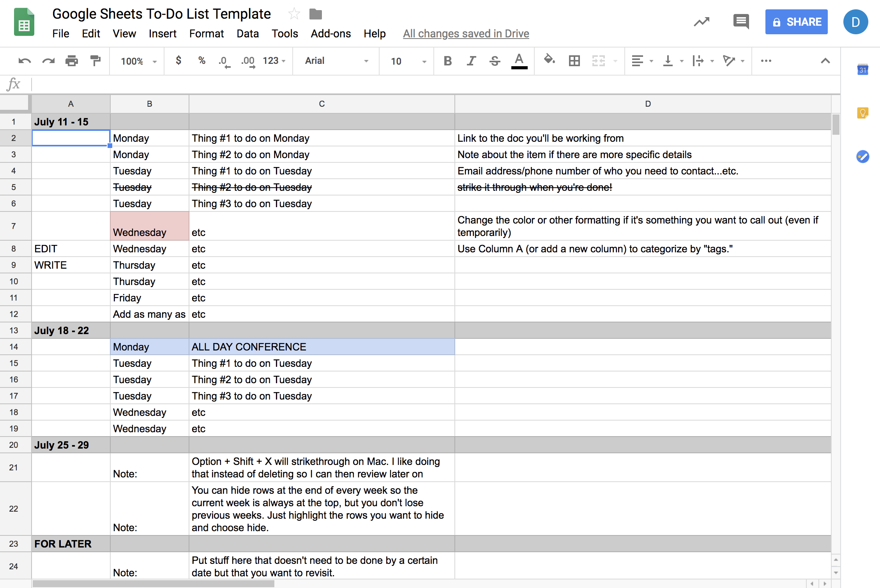The width and height of the screenshot is (880, 588).
Task: Toggle italic formatting
Action: pos(471,61)
